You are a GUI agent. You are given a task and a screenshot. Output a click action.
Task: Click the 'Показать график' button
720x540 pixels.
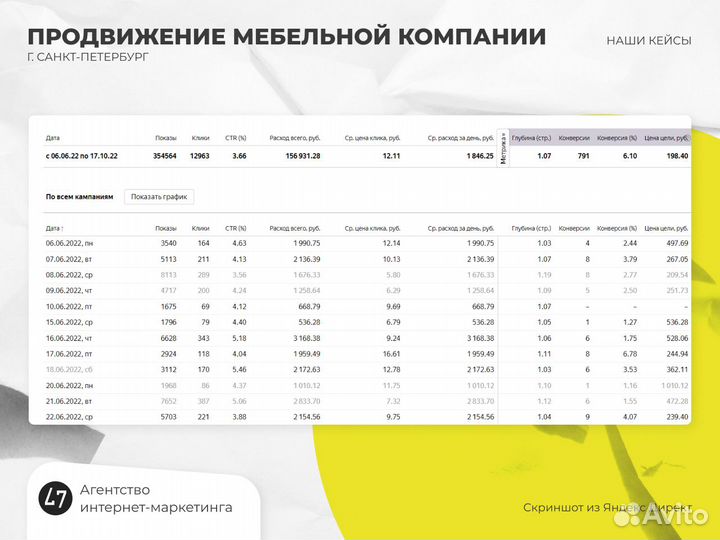pyautogui.click(x=159, y=197)
